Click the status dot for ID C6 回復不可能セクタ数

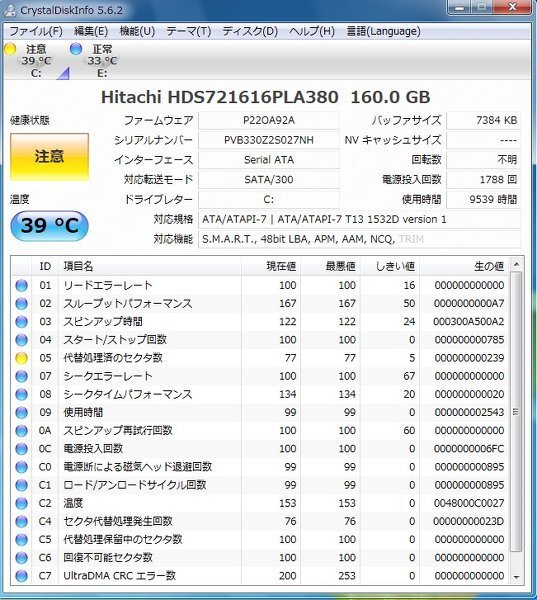click(x=21, y=558)
